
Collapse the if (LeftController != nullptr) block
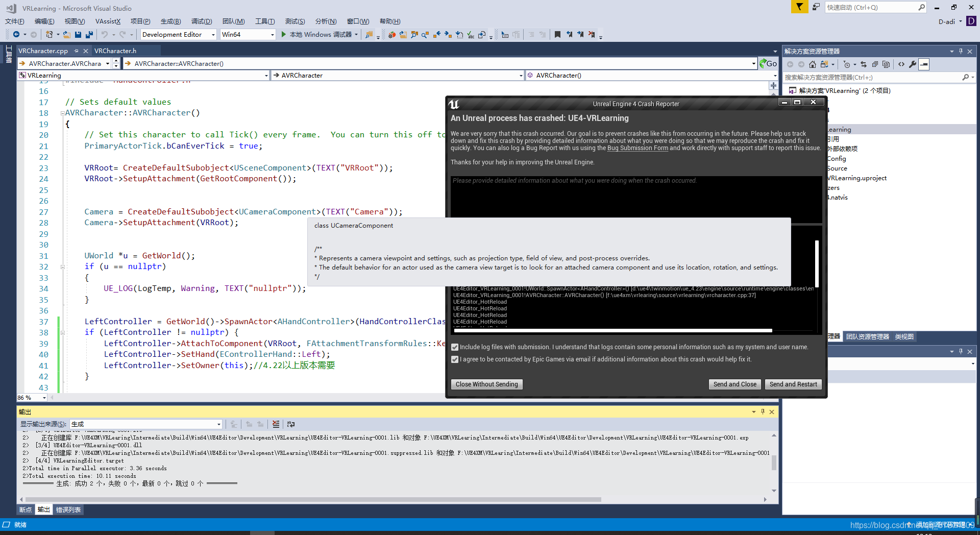(62, 333)
